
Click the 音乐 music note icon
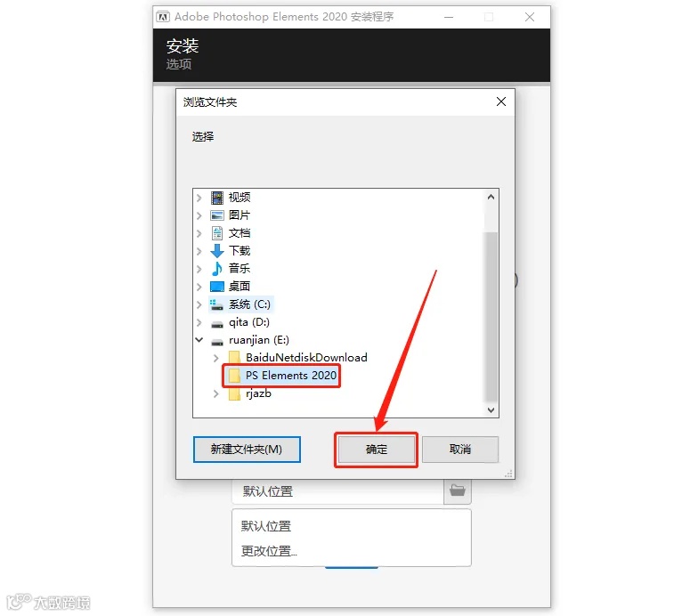pos(217,269)
